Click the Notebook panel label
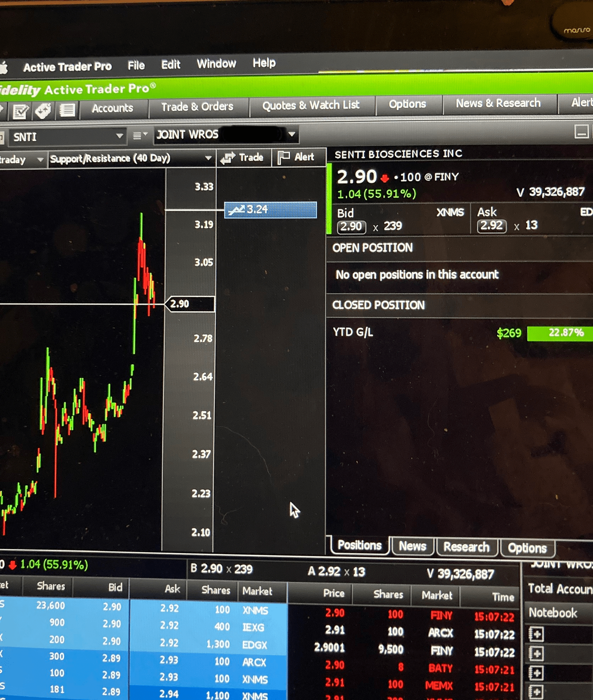 (x=553, y=613)
